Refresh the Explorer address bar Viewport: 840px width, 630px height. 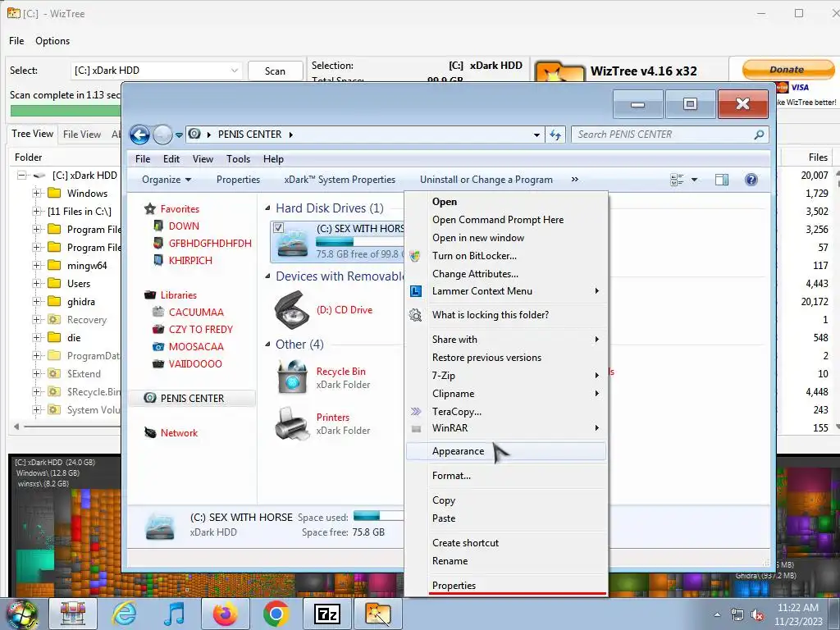[x=555, y=135]
